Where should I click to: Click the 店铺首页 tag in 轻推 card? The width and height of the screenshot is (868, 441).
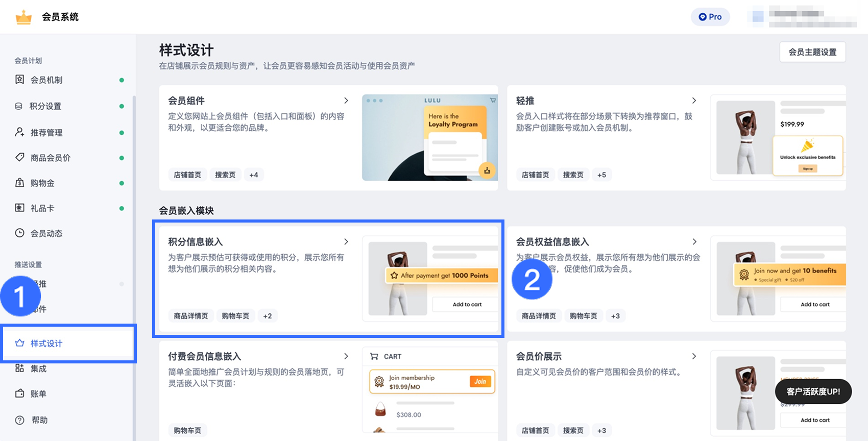[536, 175]
